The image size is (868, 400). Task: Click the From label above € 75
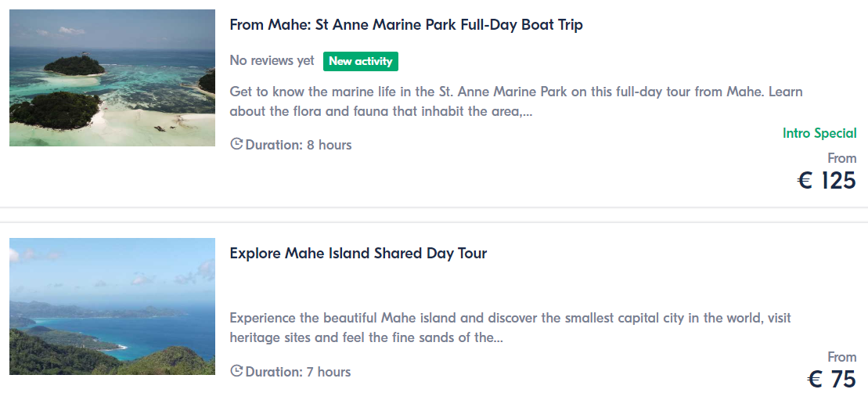[841, 357]
